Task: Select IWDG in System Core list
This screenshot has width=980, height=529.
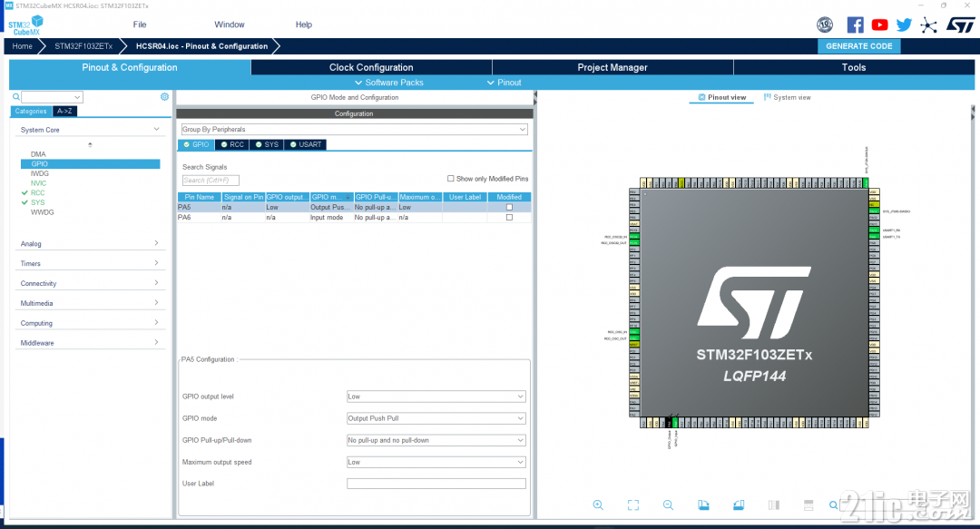Action: (x=39, y=174)
